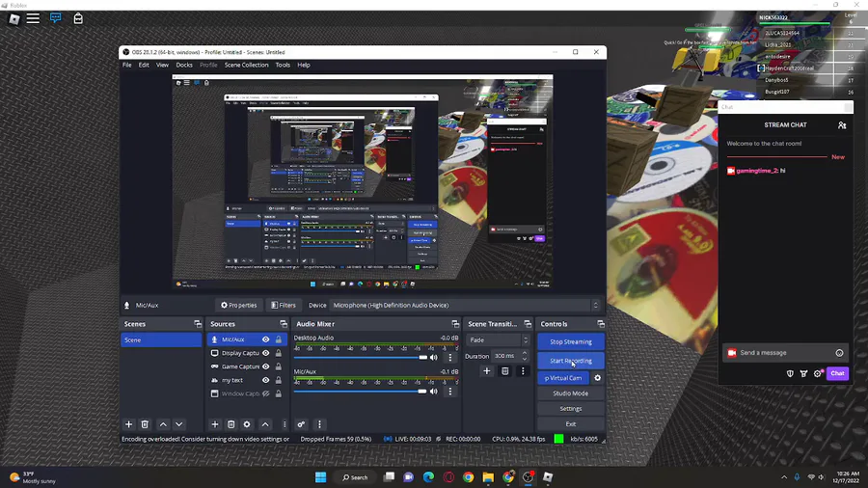Toggle lock on my text source
Screen dimensions: 868x488
279,380
